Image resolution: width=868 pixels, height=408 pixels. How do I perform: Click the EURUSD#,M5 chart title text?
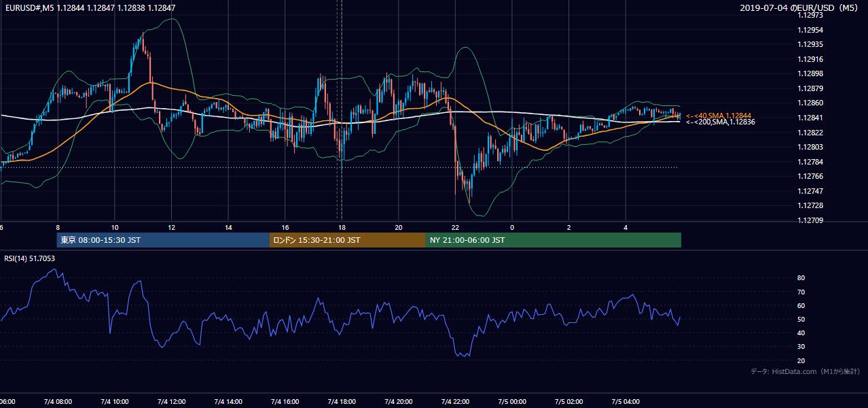point(89,7)
